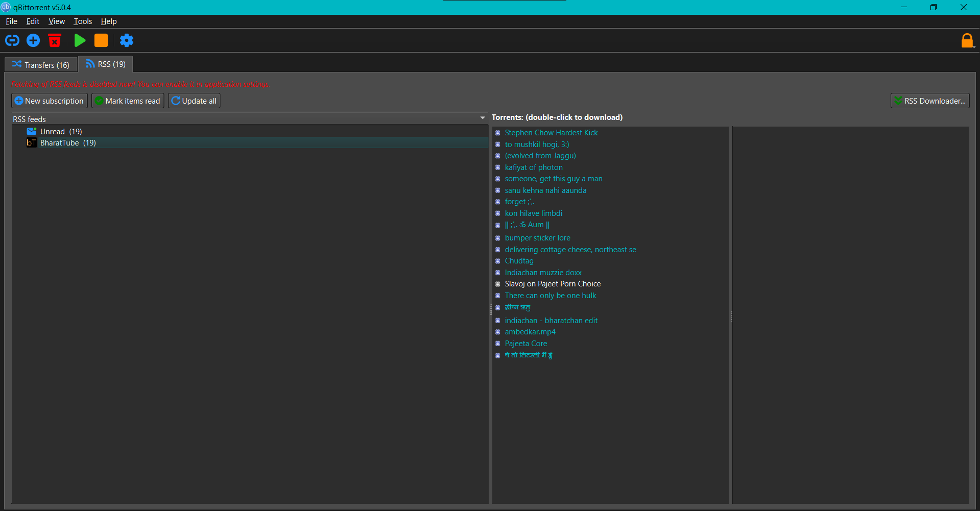Select the BharatTube feed icon

tap(31, 143)
